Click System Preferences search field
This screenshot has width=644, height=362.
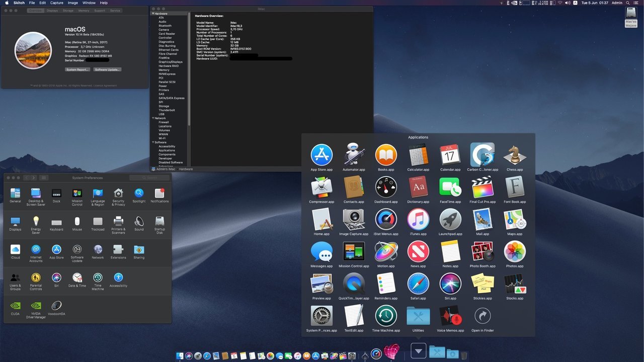149,178
